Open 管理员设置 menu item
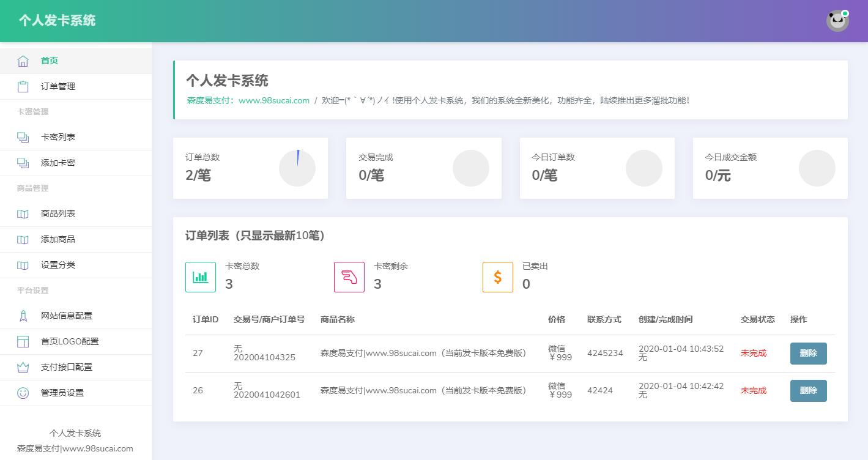This screenshot has width=868, height=460. click(x=76, y=393)
